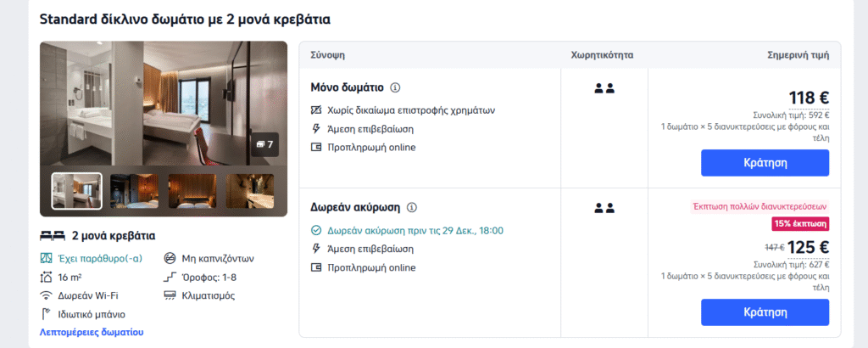Click the two-guest capacity icon for Μόνο δωμάτιο

click(x=604, y=88)
